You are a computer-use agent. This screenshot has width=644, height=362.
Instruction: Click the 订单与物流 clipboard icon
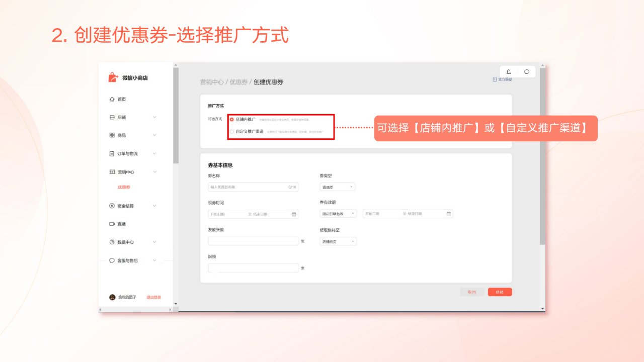pos(112,153)
